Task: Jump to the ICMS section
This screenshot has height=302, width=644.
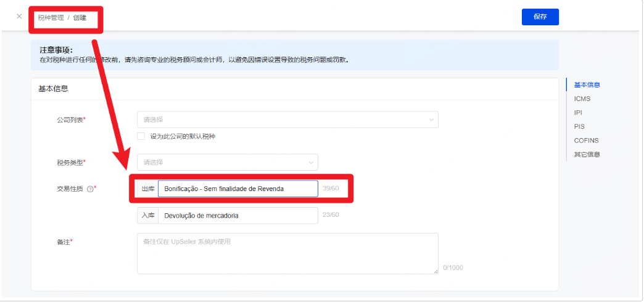Action: tap(582, 99)
